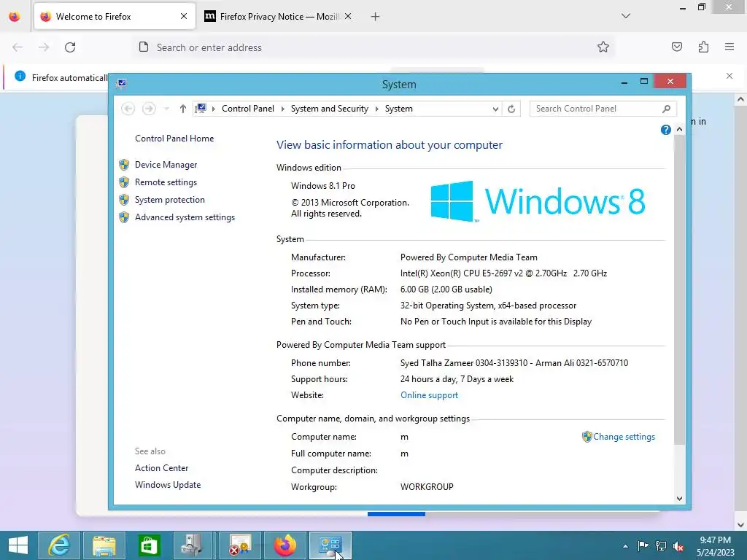This screenshot has height=560, width=747.
Task: Open Remote settings link
Action: pyautogui.click(x=166, y=182)
